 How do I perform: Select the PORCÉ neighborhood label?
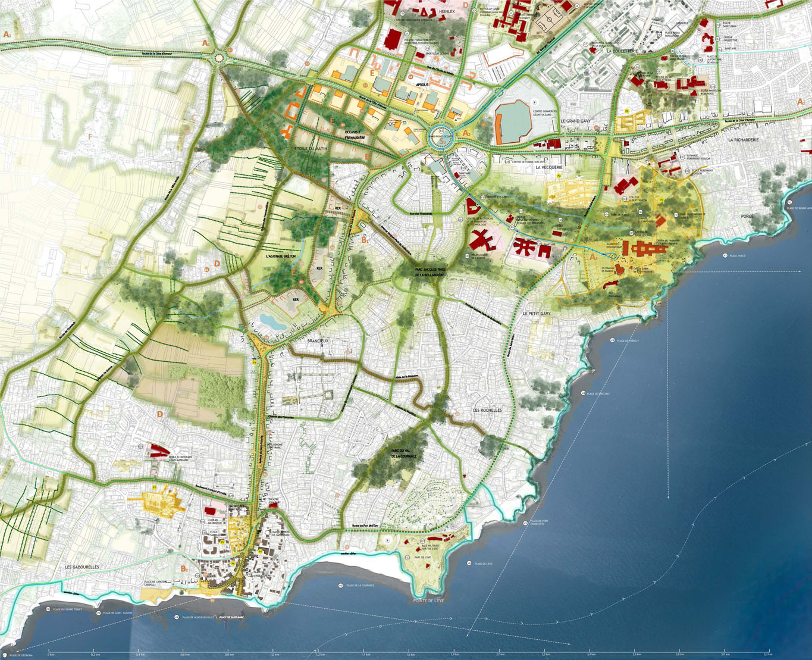[747, 217]
